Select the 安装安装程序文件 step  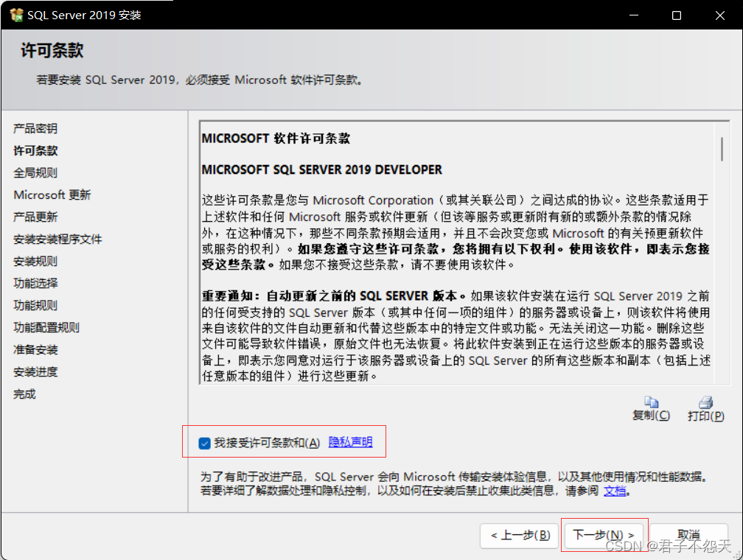[57, 239]
